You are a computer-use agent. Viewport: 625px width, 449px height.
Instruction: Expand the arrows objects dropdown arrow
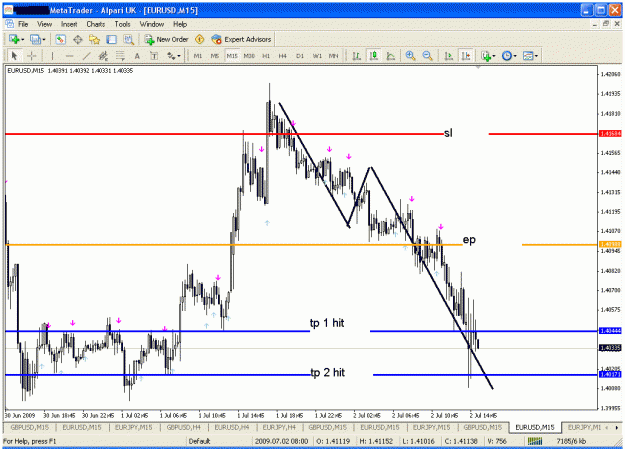click(179, 56)
